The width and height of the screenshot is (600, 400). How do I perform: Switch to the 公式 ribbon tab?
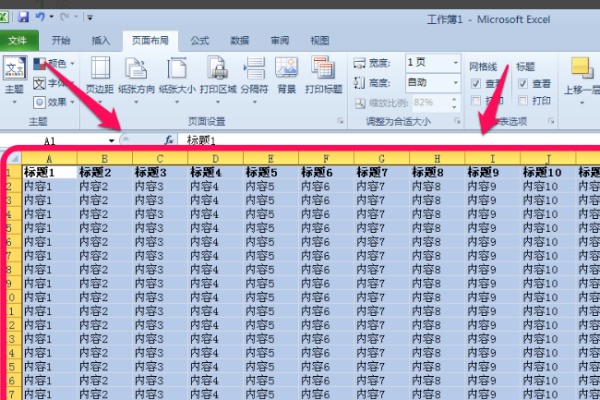click(x=200, y=40)
